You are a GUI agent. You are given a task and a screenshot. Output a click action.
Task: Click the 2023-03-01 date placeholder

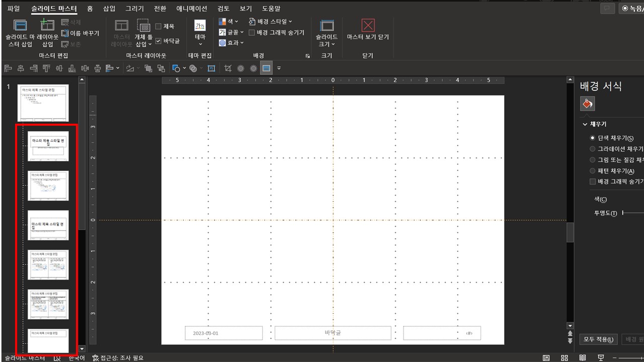224,333
